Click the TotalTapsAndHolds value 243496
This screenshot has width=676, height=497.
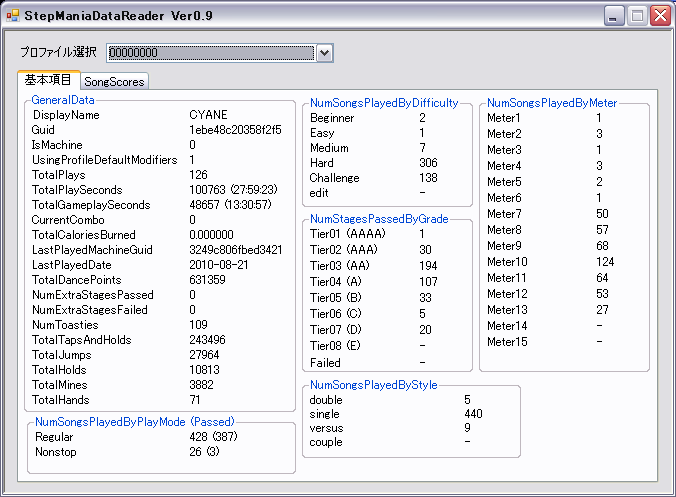click(x=207, y=340)
